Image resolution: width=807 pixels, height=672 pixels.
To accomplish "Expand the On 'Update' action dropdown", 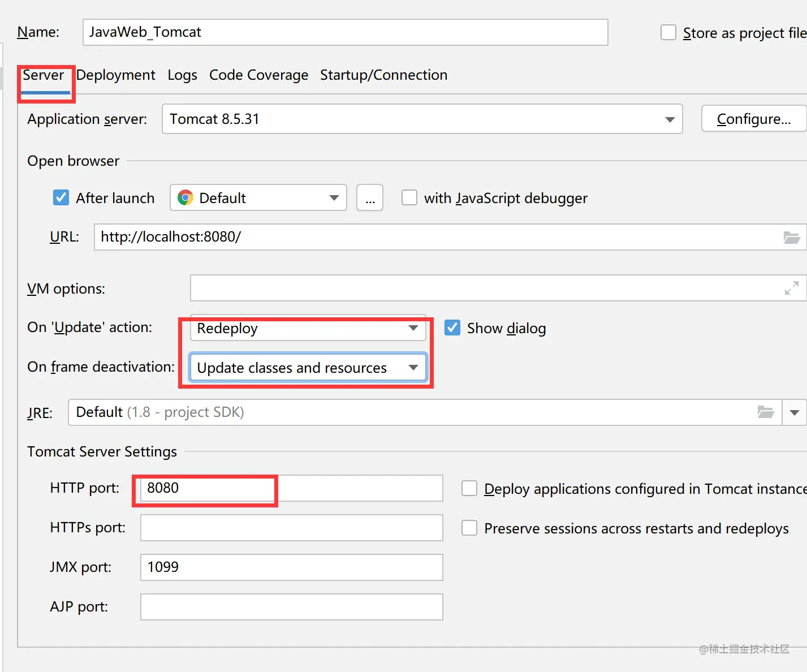I will (x=308, y=328).
